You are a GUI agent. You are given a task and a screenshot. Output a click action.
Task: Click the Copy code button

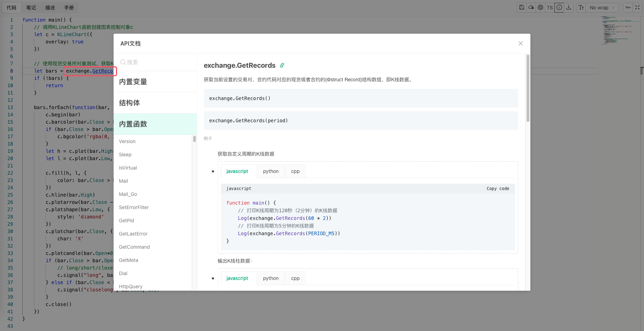pyautogui.click(x=498, y=189)
